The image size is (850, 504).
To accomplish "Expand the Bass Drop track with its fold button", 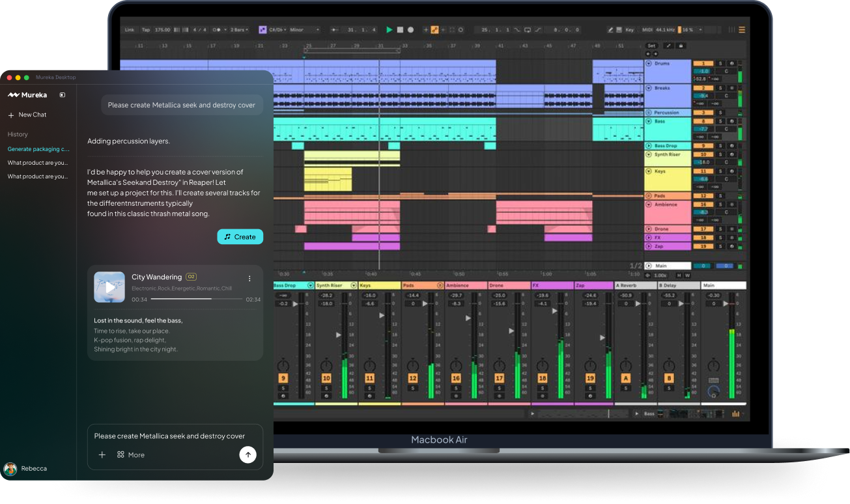I will (649, 146).
